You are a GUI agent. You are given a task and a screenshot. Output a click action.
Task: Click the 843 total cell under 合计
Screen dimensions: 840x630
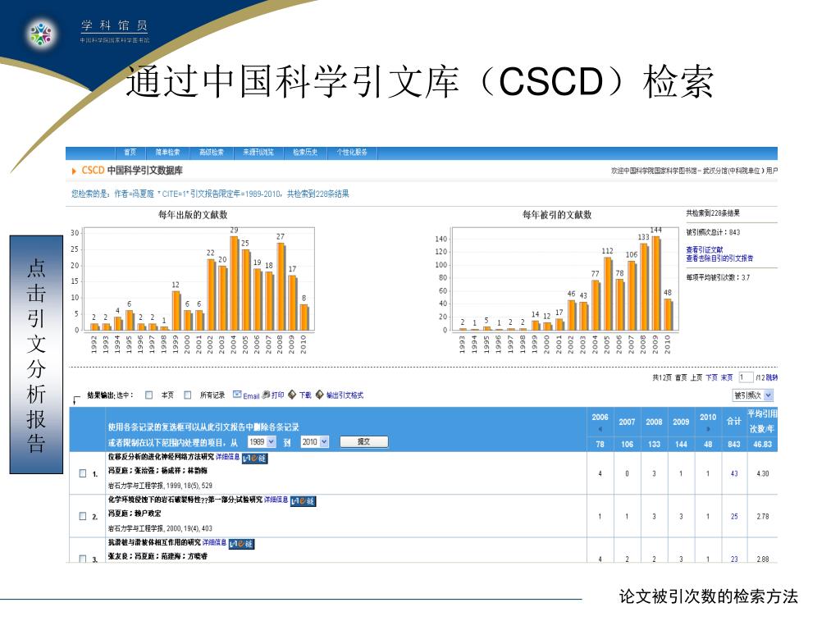[734, 444]
